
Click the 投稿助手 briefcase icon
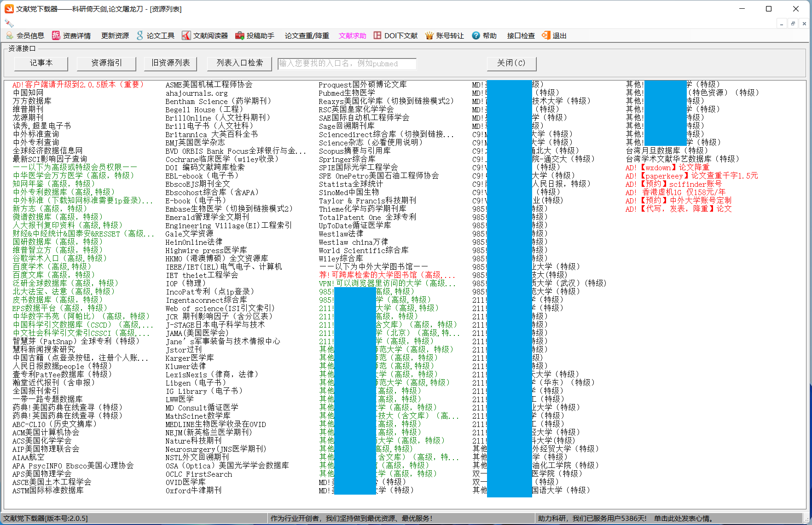pyautogui.click(x=239, y=35)
